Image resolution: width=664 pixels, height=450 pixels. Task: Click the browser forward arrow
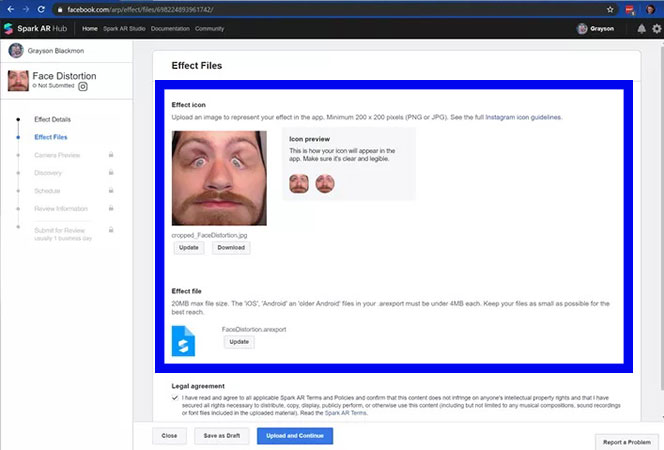point(26,9)
